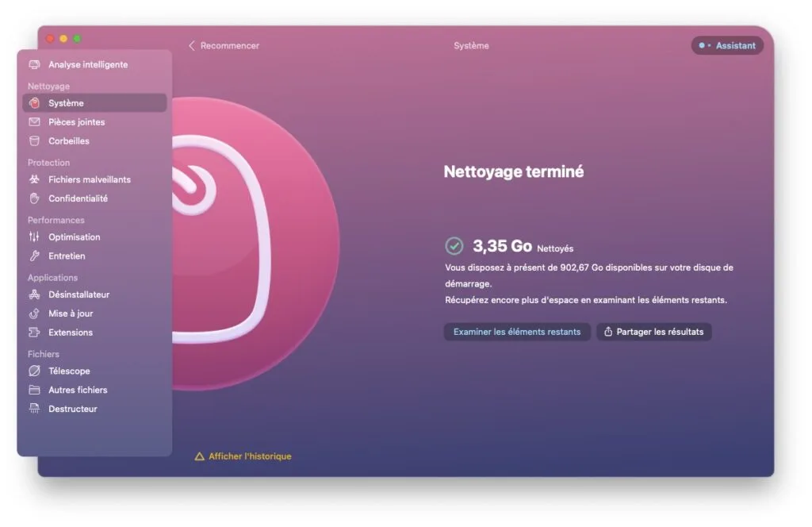The height and width of the screenshot is (527, 812).
Task: Select the Corbeilles trash icon
Action: (x=33, y=140)
